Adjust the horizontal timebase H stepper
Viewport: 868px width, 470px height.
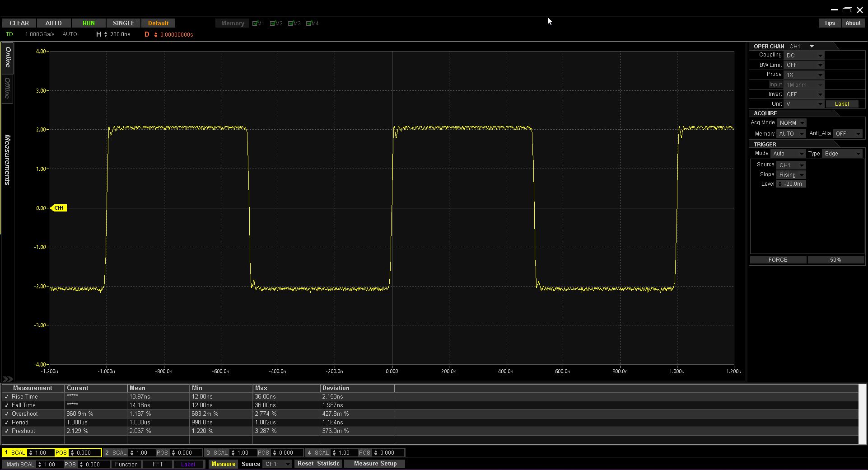point(106,34)
